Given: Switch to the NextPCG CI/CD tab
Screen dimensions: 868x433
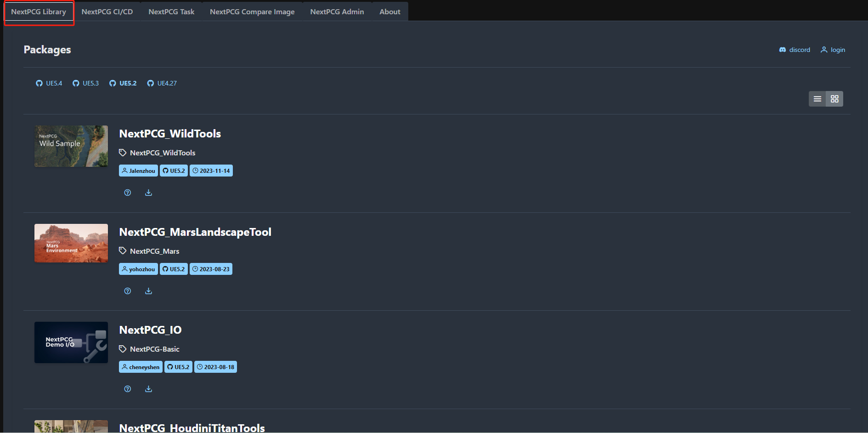Looking at the screenshot, I should 107,11.
